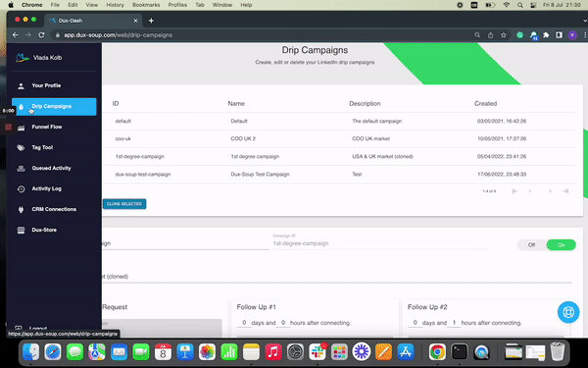Switch the campaign to On
The image size is (588, 368).
[561, 244]
